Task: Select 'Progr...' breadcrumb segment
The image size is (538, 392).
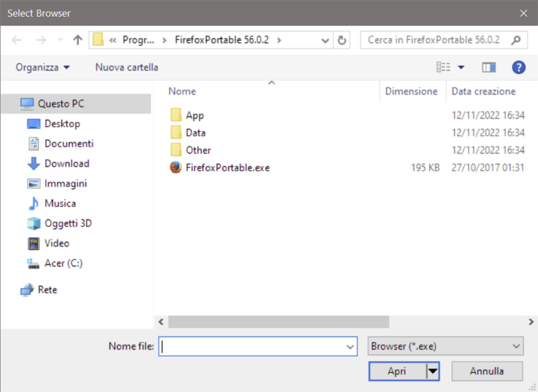Action: (x=139, y=40)
